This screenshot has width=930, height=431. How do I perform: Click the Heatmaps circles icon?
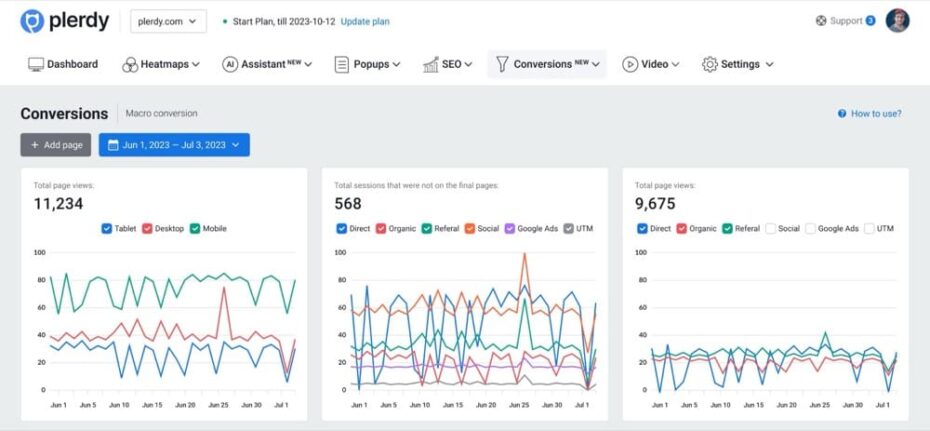tap(129, 64)
